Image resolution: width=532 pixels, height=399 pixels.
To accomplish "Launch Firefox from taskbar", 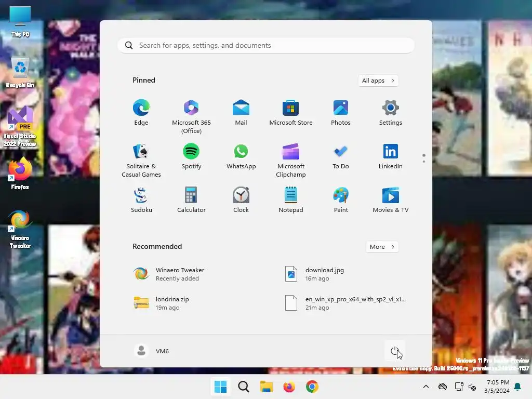I will coord(289,387).
